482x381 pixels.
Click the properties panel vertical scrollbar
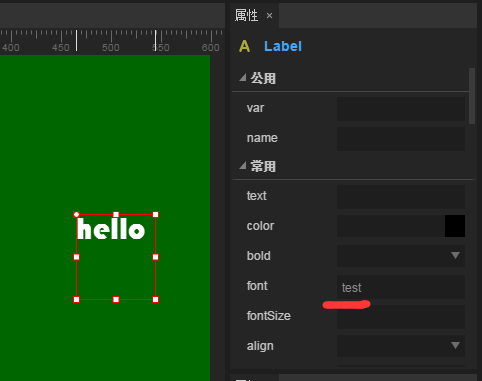coord(472,96)
